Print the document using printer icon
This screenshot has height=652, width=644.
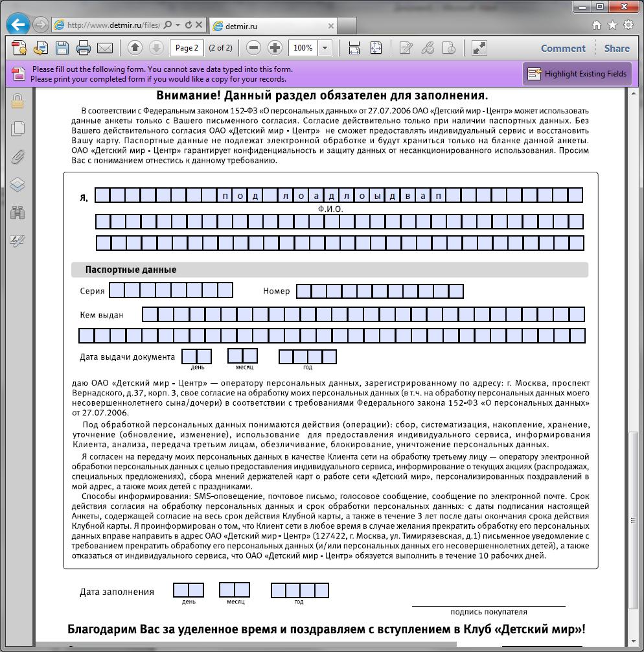click(84, 48)
